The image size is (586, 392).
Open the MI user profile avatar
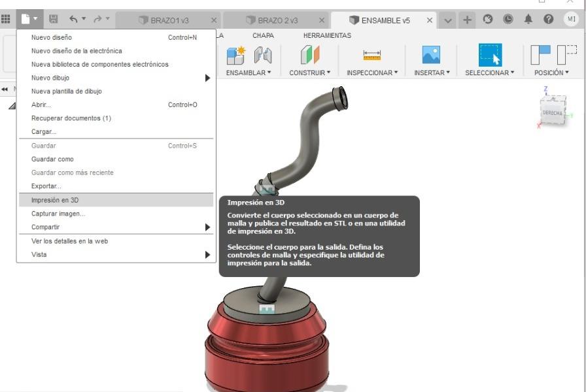coord(572,19)
